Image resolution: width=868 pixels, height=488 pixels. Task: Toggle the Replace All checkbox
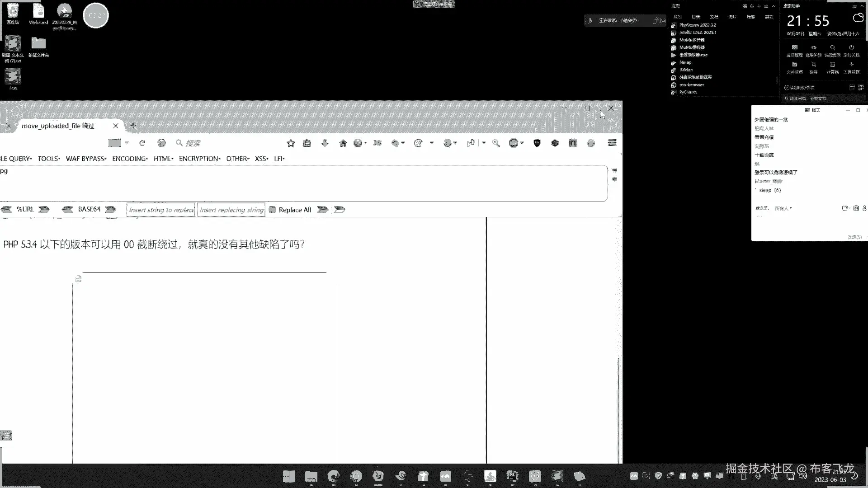(x=272, y=210)
